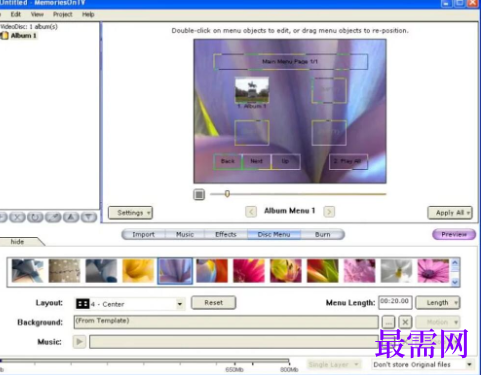
Task: Move album up with up-arrow button
Action: (x=71, y=217)
